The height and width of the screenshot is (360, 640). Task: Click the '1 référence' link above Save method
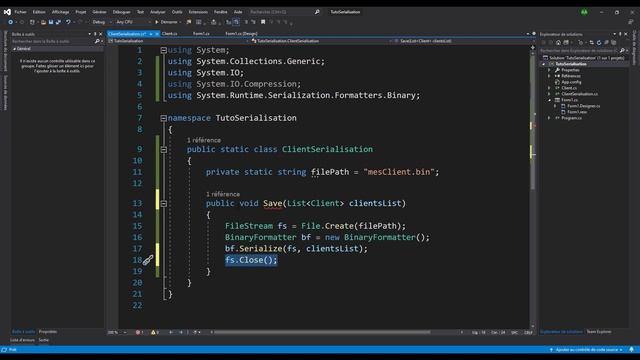[223, 194]
